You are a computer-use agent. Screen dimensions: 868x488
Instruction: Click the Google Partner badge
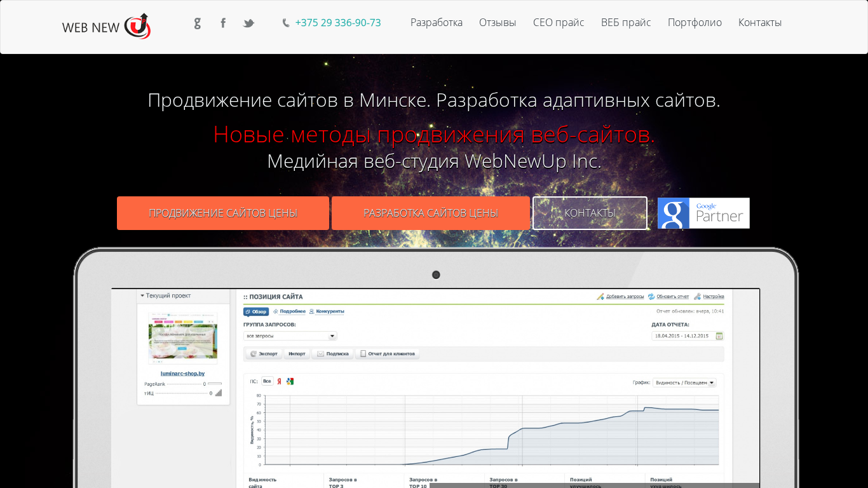(703, 213)
